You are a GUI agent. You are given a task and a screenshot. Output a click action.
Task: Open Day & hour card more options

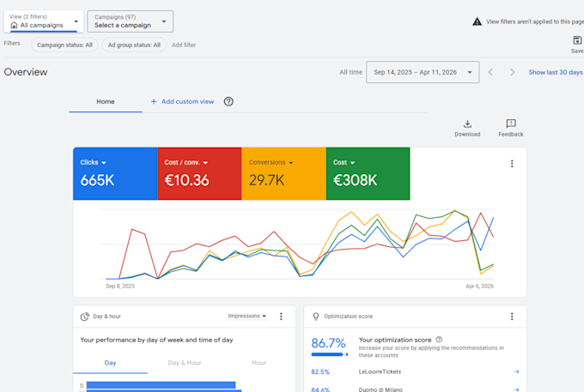281,317
